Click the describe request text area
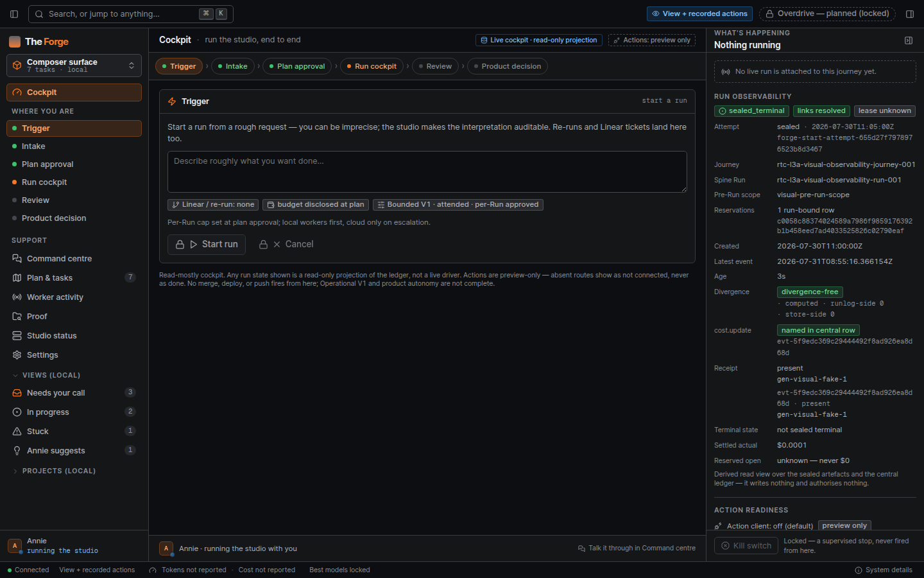 click(x=427, y=171)
